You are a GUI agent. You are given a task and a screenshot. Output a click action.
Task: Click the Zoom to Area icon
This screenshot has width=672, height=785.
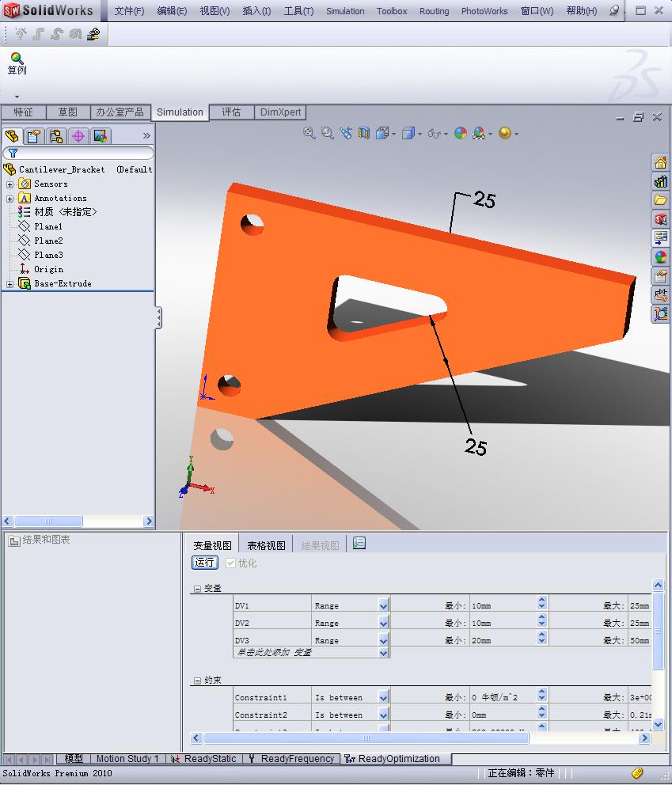(328, 133)
